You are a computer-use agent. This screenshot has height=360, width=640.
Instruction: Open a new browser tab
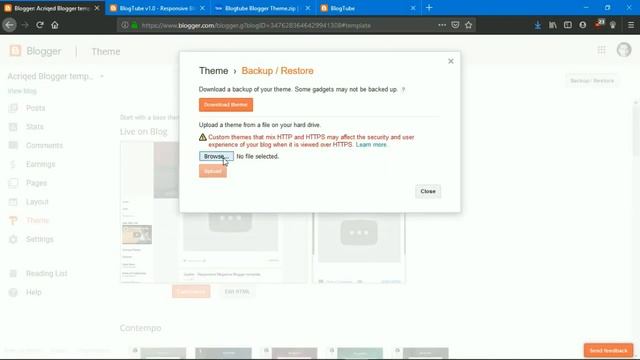pyautogui.click(x=429, y=8)
